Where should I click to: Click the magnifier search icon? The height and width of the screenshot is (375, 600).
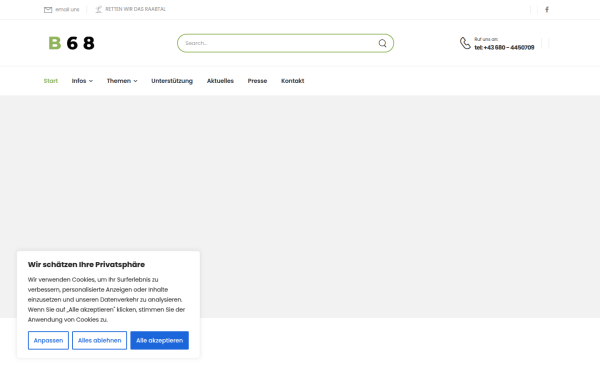pos(382,43)
